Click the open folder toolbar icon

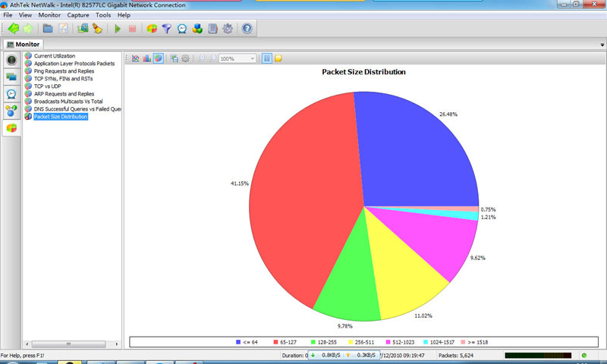pyautogui.click(x=48, y=29)
